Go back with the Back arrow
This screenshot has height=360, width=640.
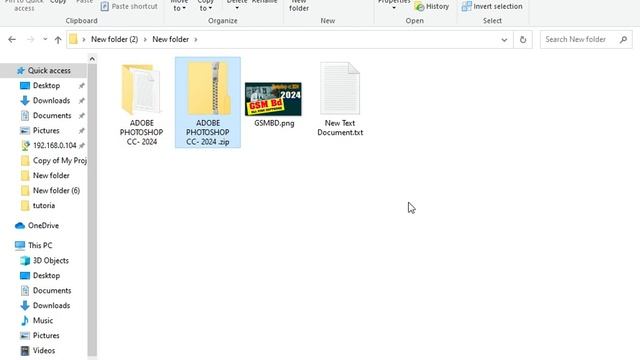(12, 40)
